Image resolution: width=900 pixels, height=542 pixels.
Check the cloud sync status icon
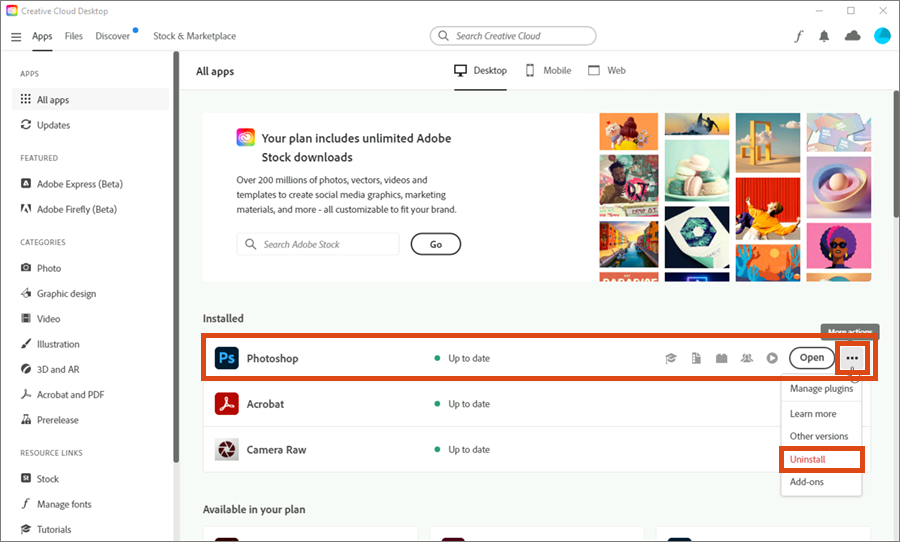click(x=852, y=36)
